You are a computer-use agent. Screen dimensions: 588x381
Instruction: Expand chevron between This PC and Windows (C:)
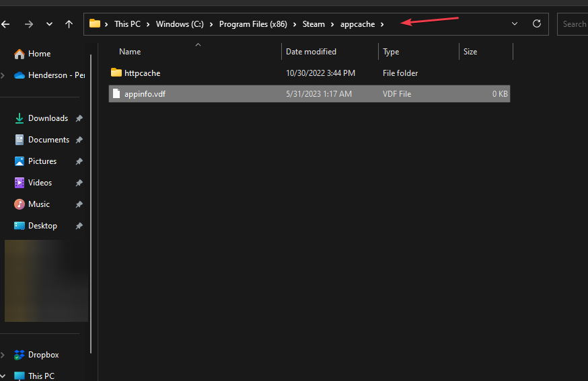pyautogui.click(x=148, y=24)
